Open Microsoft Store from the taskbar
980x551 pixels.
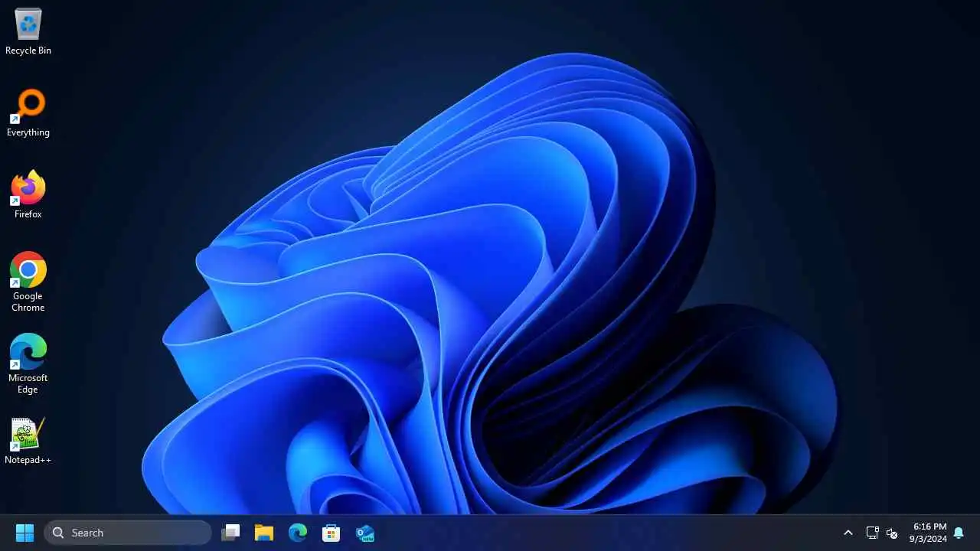(x=332, y=533)
